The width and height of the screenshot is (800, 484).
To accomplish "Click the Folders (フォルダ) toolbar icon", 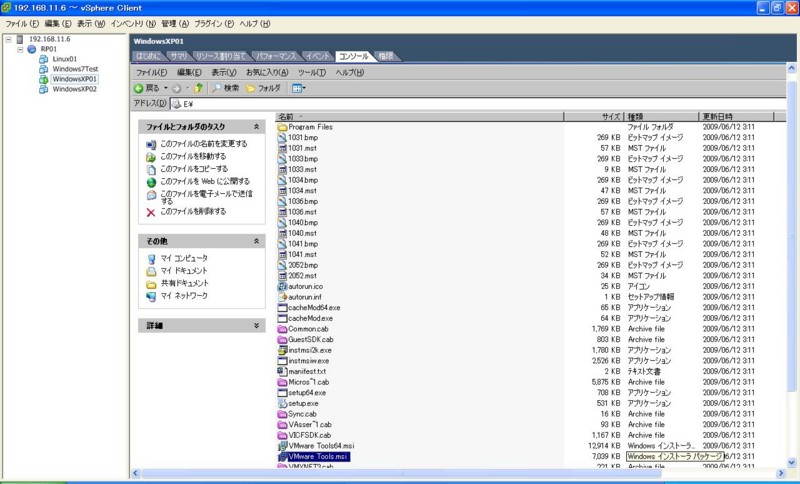I will pos(251,88).
